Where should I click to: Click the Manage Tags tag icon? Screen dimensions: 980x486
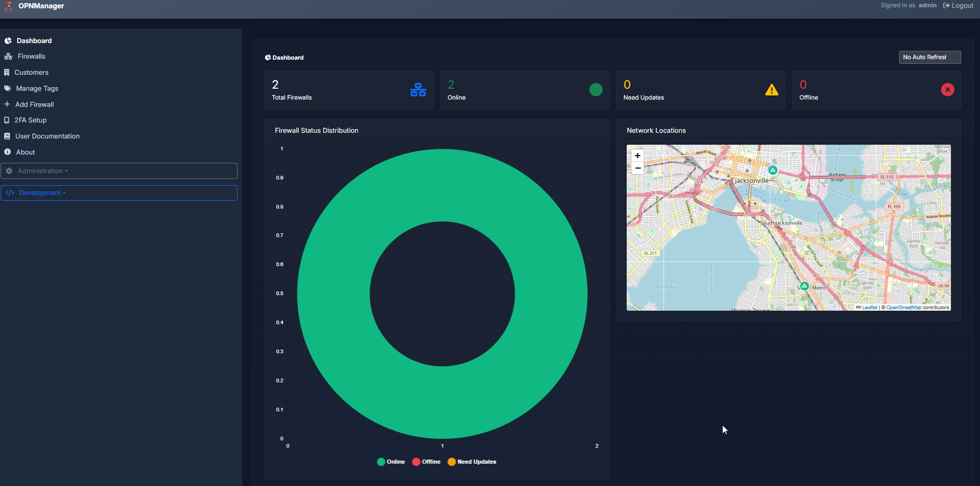pyautogui.click(x=8, y=88)
